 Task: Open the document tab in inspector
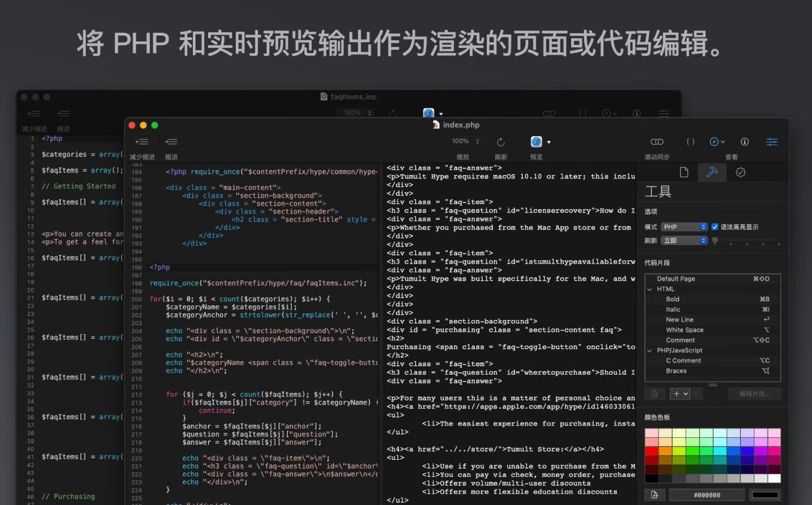tap(684, 172)
